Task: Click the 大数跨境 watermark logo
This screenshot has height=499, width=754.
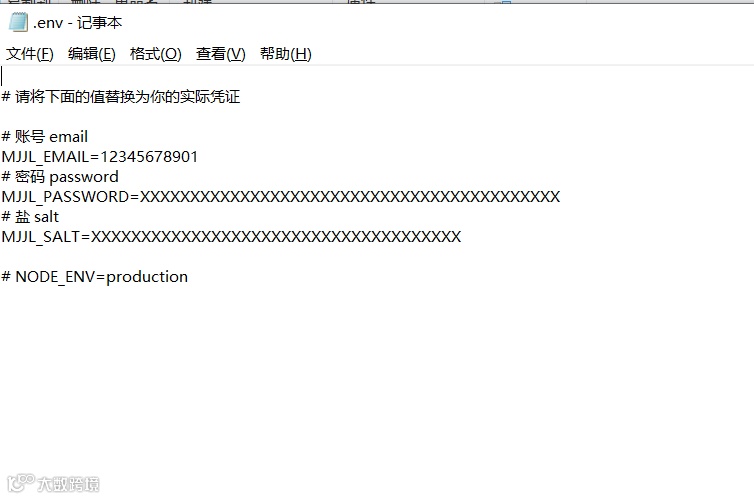Action: (53, 484)
